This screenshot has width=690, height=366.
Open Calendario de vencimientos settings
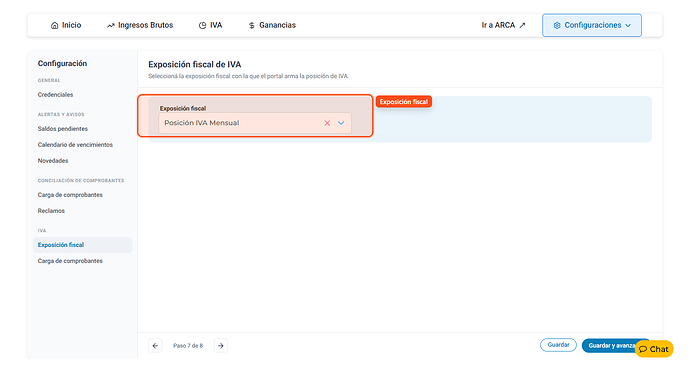point(75,145)
